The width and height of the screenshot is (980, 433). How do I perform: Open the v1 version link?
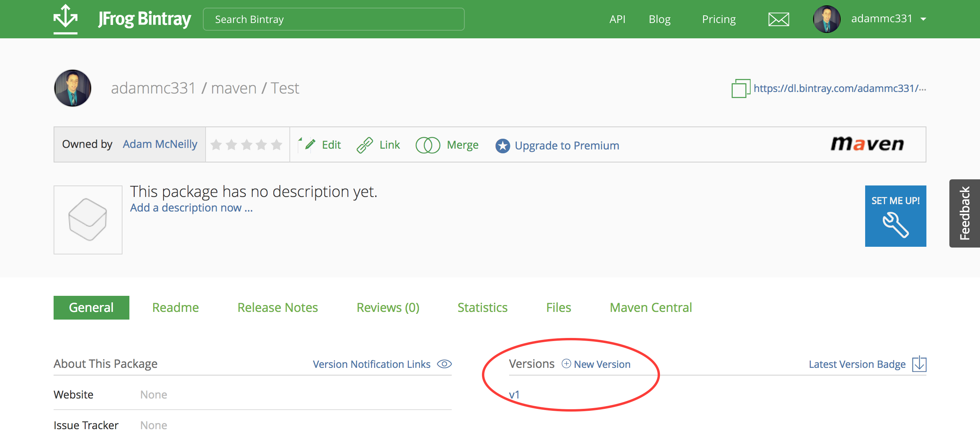(514, 395)
